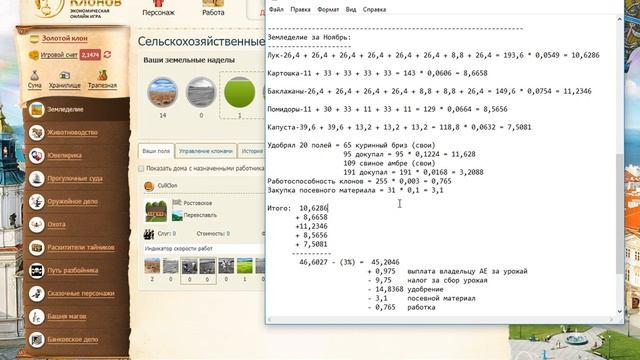This screenshot has height=360, width=640.
Task: Open the Ювелирика sidebar icon
Action: coord(36,156)
